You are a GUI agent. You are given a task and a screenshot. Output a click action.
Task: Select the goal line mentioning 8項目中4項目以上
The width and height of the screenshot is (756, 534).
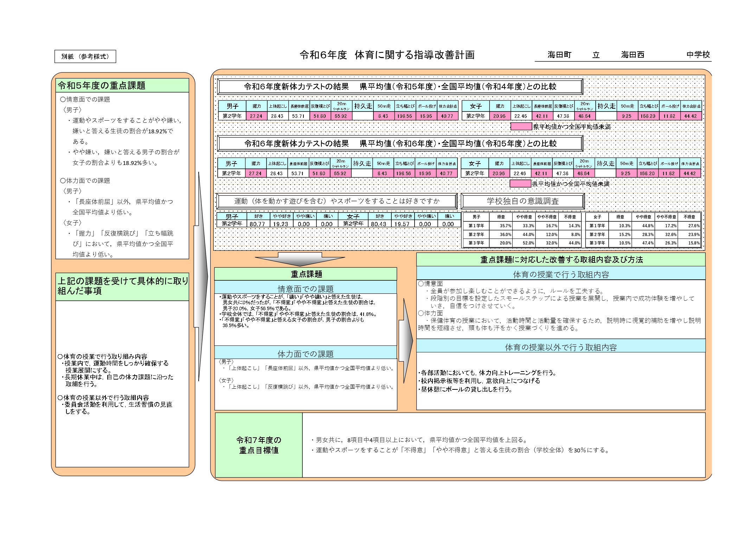coord(419,440)
